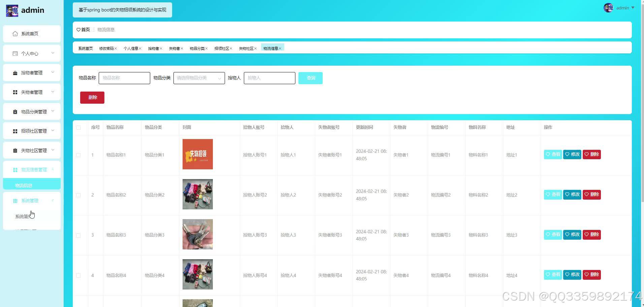The width and height of the screenshot is (644, 307).
Task: Click the 失物者账号3 cell
Action: point(330,235)
